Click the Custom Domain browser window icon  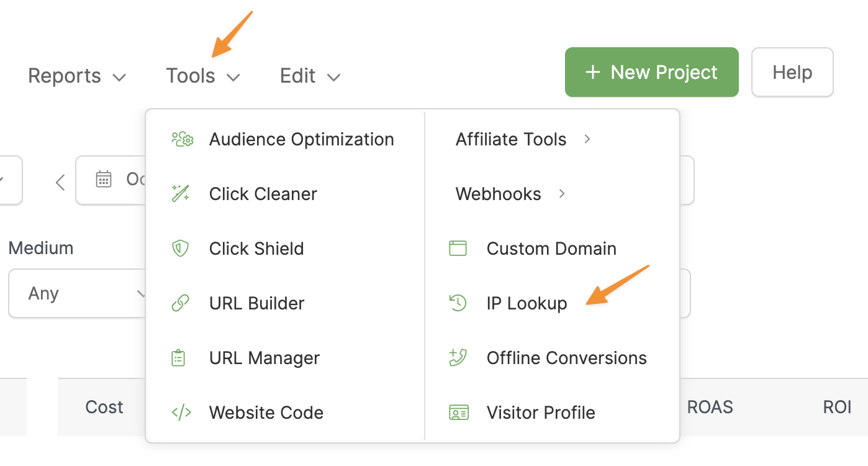(x=458, y=249)
